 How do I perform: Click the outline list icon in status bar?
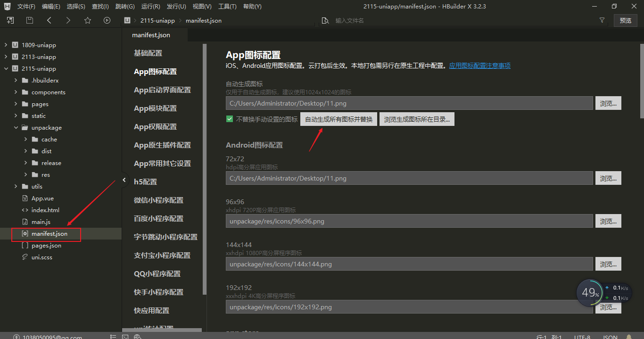(113, 337)
